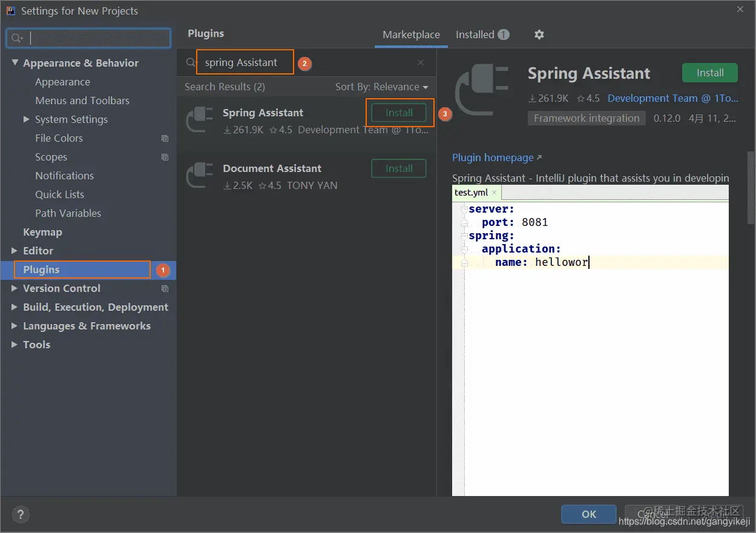Click the help question mark button
Image resolution: width=756 pixels, height=533 pixels.
(21, 515)
